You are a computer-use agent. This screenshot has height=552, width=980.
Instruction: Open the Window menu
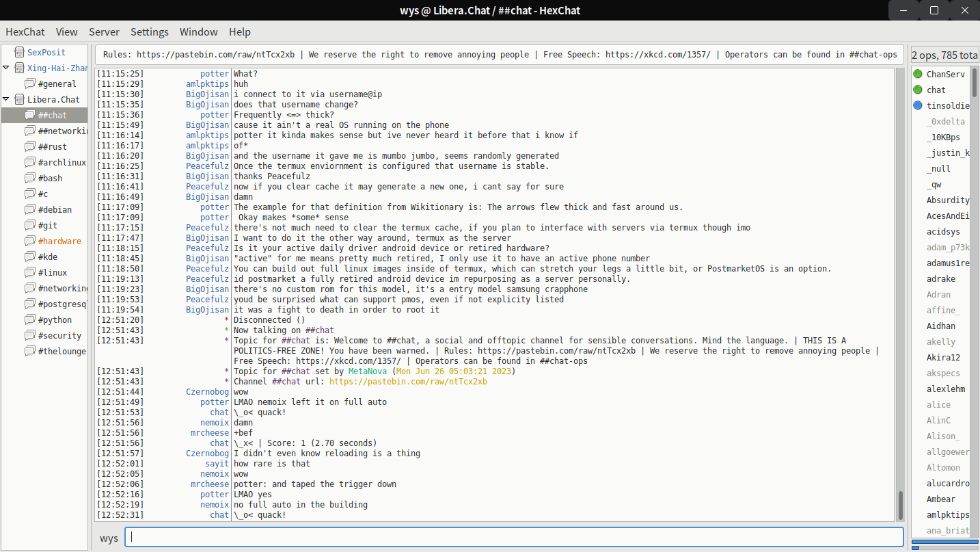(198, 31)
